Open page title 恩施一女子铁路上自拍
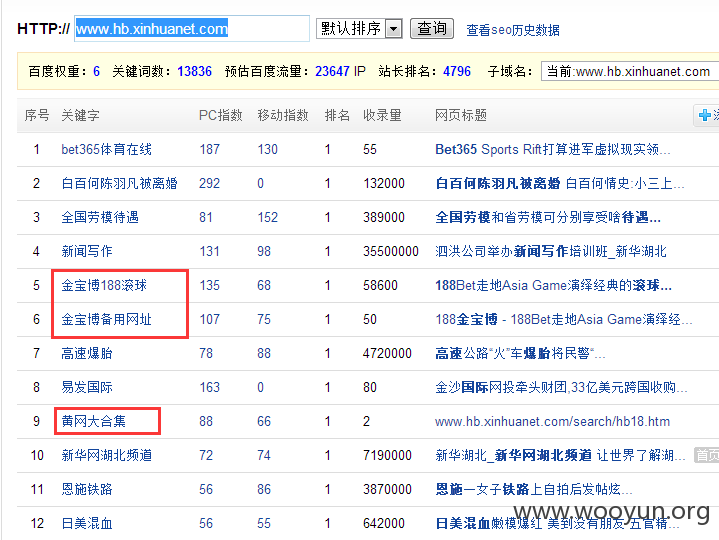This screenshot has width=719, height=540. (x=534, y=489)
